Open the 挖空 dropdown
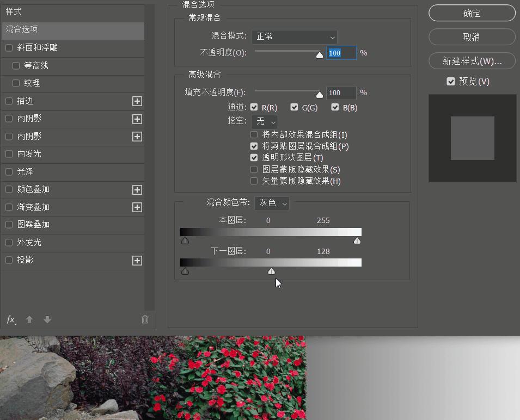The height and width of the screenshot is (420, 520). click(x=265, y=121)
